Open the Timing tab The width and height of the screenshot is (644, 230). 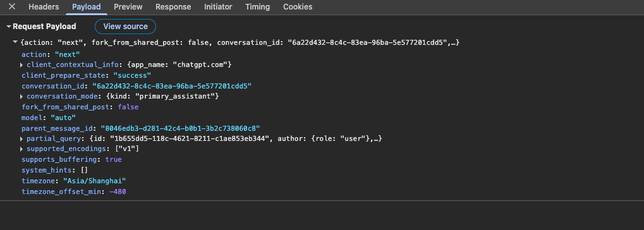click(x=257, y=7)
